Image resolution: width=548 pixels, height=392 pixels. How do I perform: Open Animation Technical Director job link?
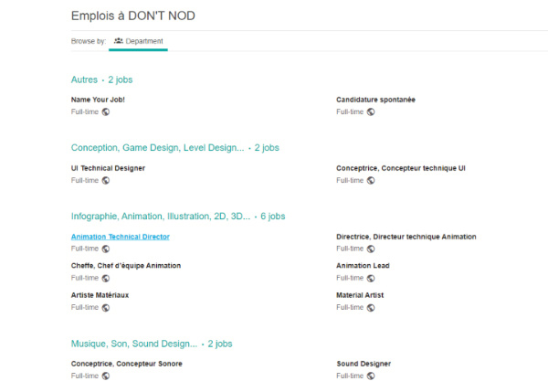tap(120, 237)
